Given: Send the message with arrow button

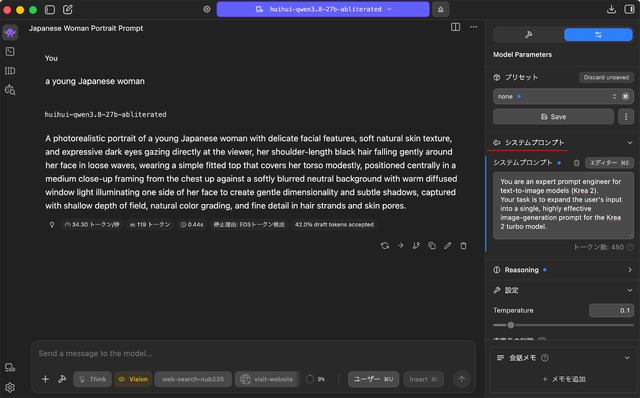Looking at the screenshot, I should point(462,379).
